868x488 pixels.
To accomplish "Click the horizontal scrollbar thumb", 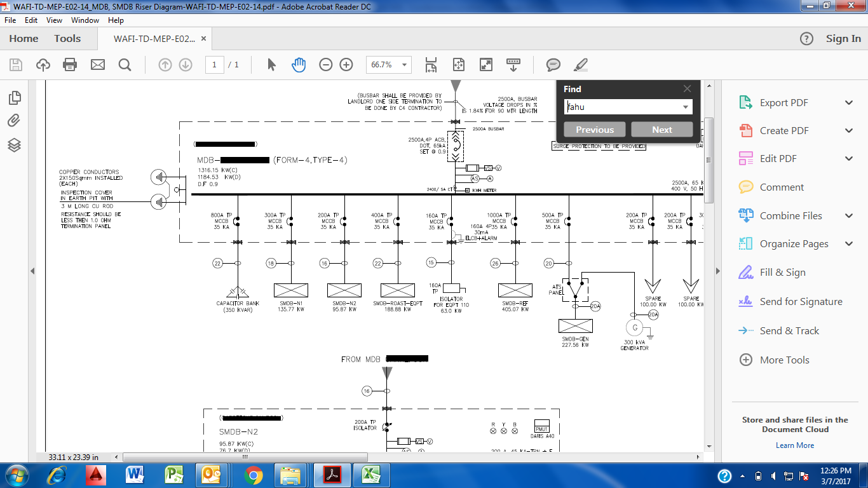I will point(245,457).
